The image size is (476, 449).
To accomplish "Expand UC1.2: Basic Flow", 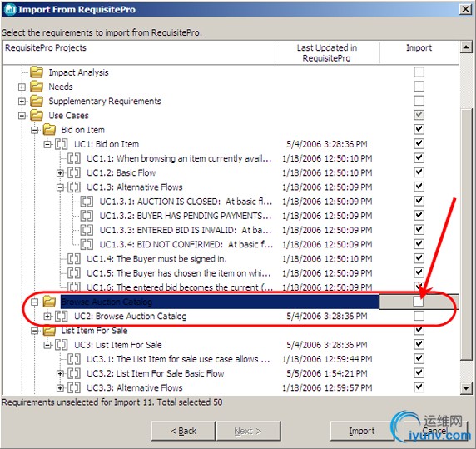I will point(60,173).
